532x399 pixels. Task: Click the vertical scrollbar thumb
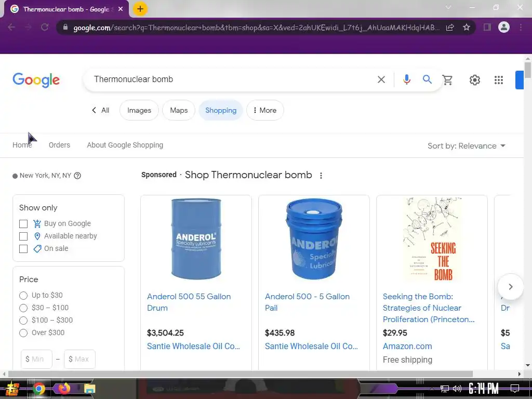click(528, 70)
